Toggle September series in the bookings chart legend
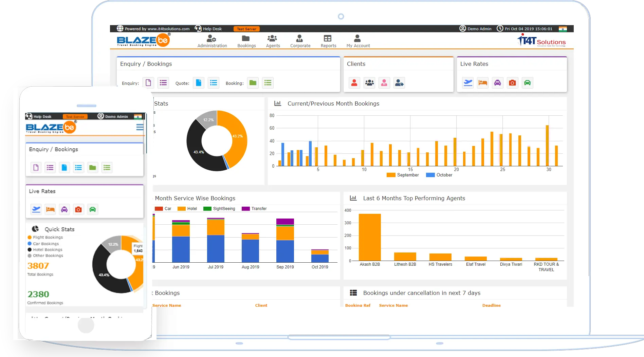The height and width of the screenshot is (357, 644). click(x=403, y=175)
